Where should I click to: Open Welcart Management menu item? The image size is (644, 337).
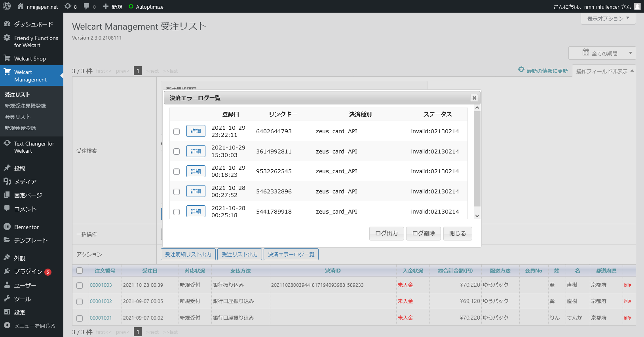tap(32, 76)
